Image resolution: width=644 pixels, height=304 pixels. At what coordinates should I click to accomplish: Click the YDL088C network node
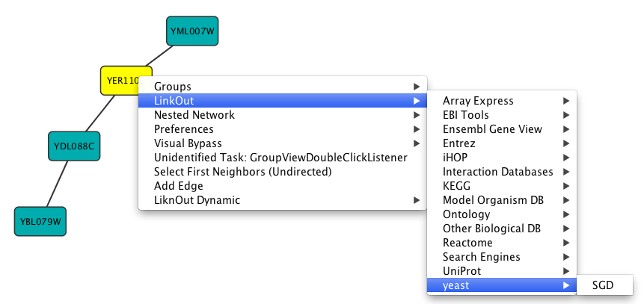74,146
